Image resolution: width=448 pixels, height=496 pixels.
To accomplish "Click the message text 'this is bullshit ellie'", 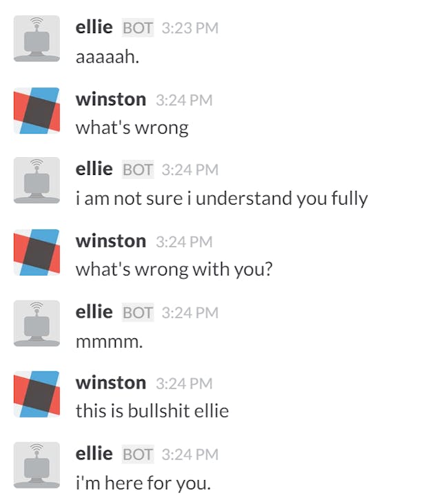I will click(152, 411).
